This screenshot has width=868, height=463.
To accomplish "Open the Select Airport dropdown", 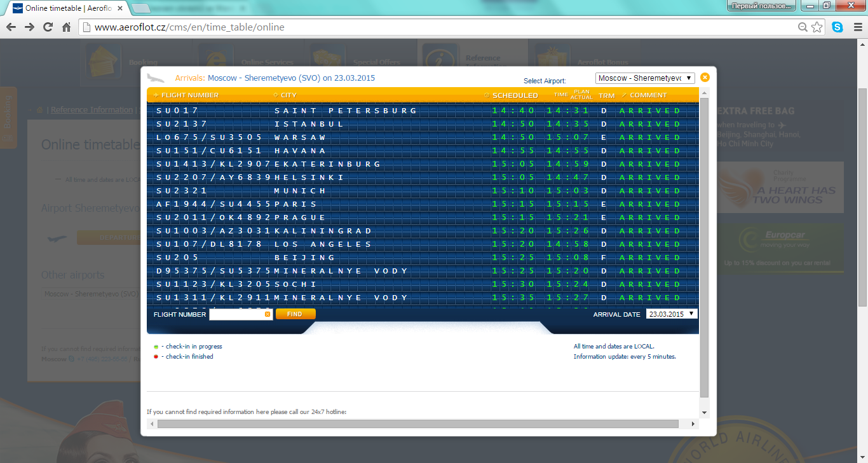I will coord(645,78).
